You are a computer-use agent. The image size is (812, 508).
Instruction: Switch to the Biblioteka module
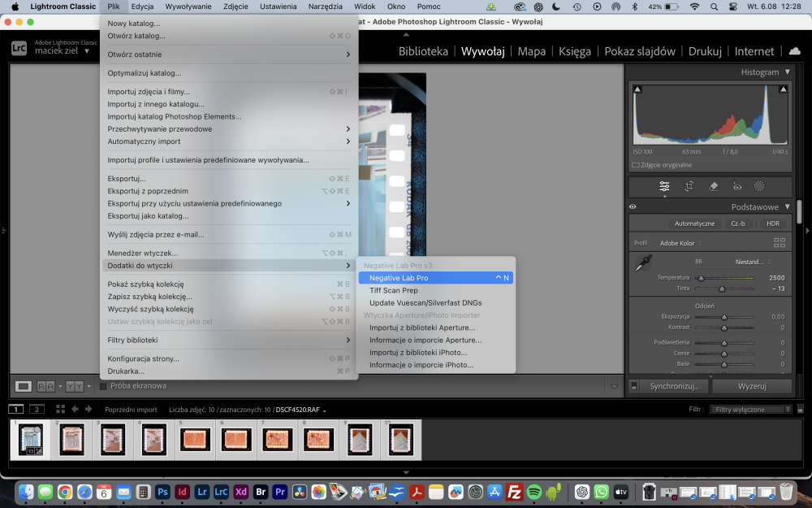tap(423, 51)
